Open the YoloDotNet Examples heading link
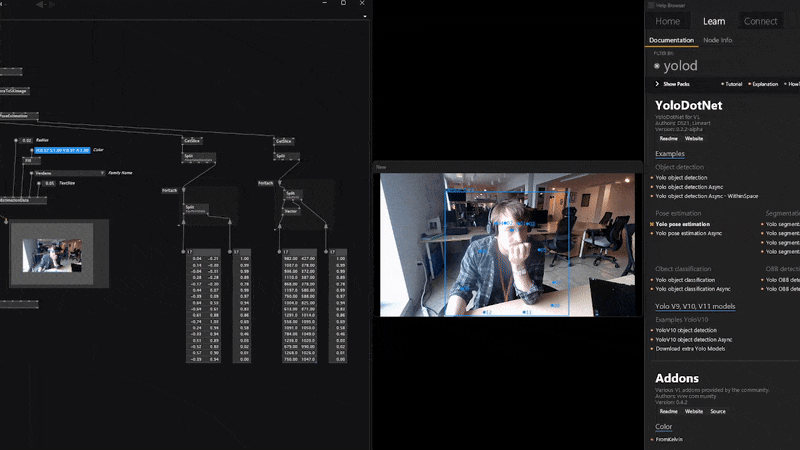Screen dimensions: 800x450 point(669,154)
